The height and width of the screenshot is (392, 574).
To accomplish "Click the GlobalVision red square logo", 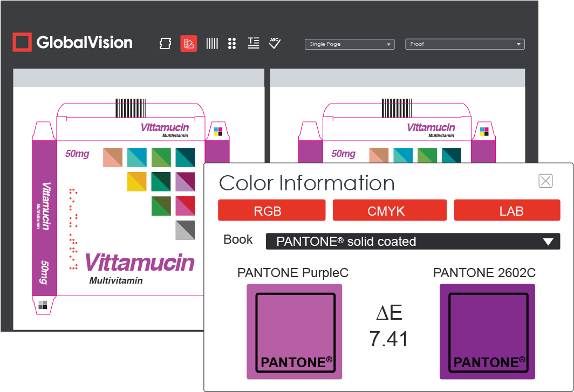I will point(22,42).
